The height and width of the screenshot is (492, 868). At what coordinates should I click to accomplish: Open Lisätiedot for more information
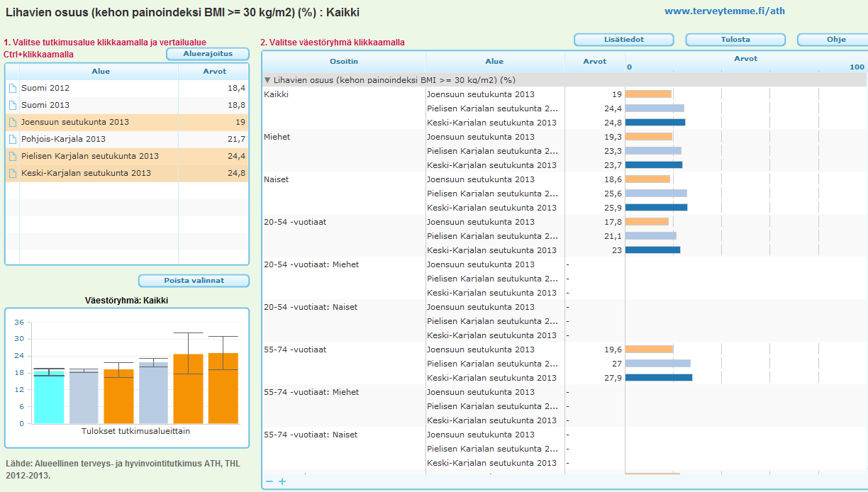tap(624, 40)
